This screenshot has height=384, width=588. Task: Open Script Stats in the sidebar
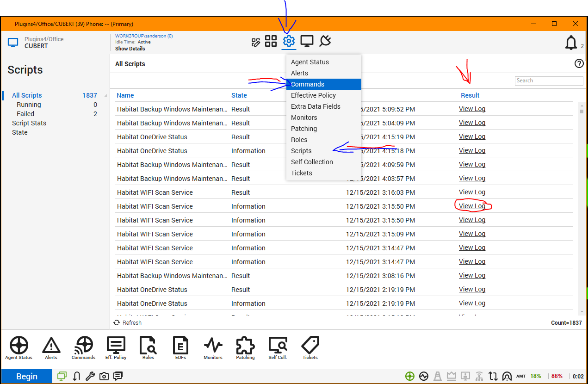tap(29, 123)
